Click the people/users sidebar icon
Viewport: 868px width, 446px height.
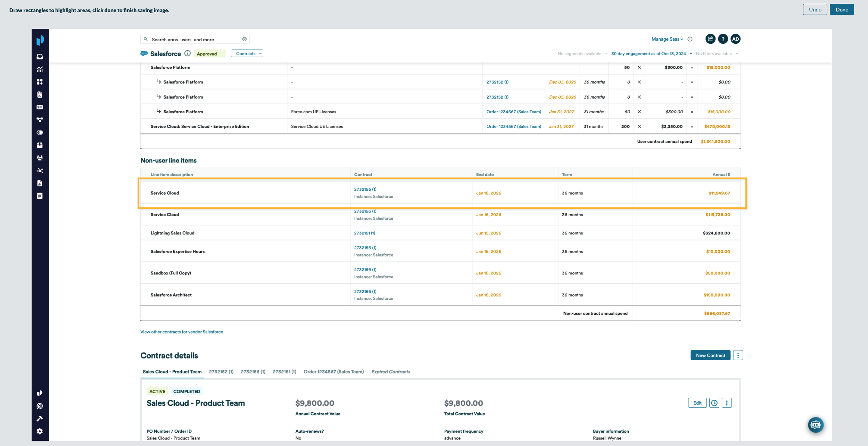click(x=40, y=158)
